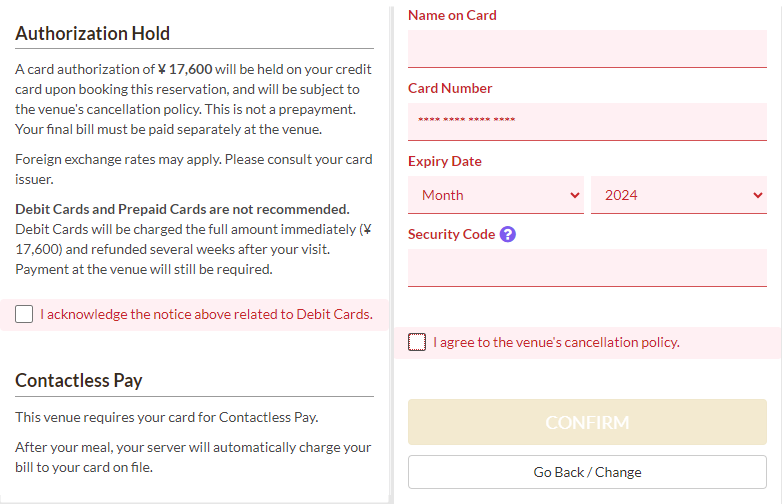This screenshot has width=782, height=504.
Task: Click the 'I acknowledge the notice' label text
Action: (206, 314)
